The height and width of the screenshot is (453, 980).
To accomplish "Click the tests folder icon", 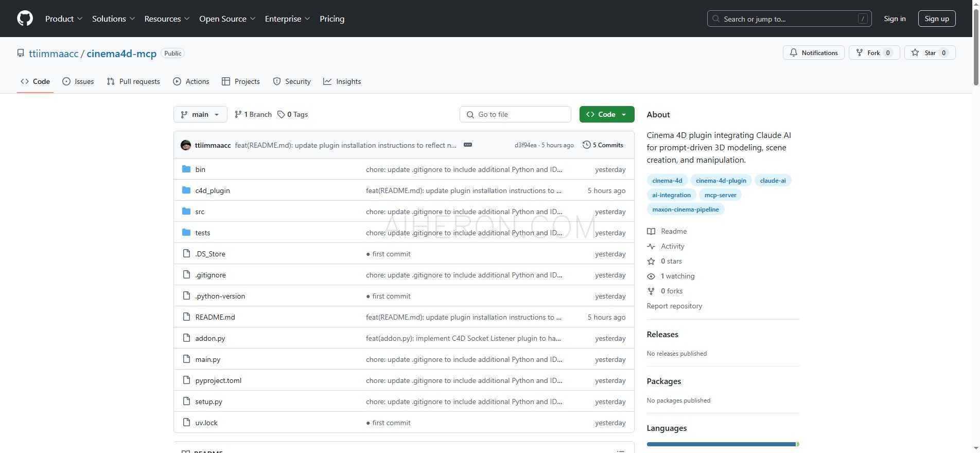I will click(x=186, y=233).
